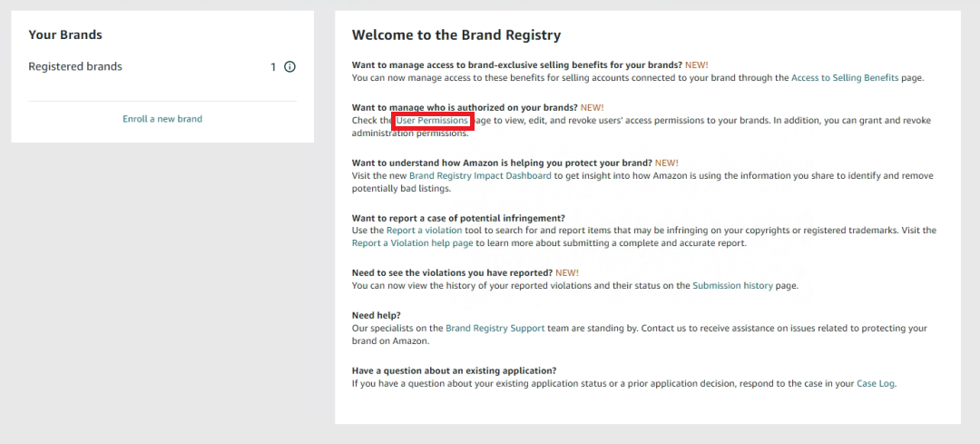Go to the Submission history page link
This screenshot has width=980, height=444.
(732, 285)
